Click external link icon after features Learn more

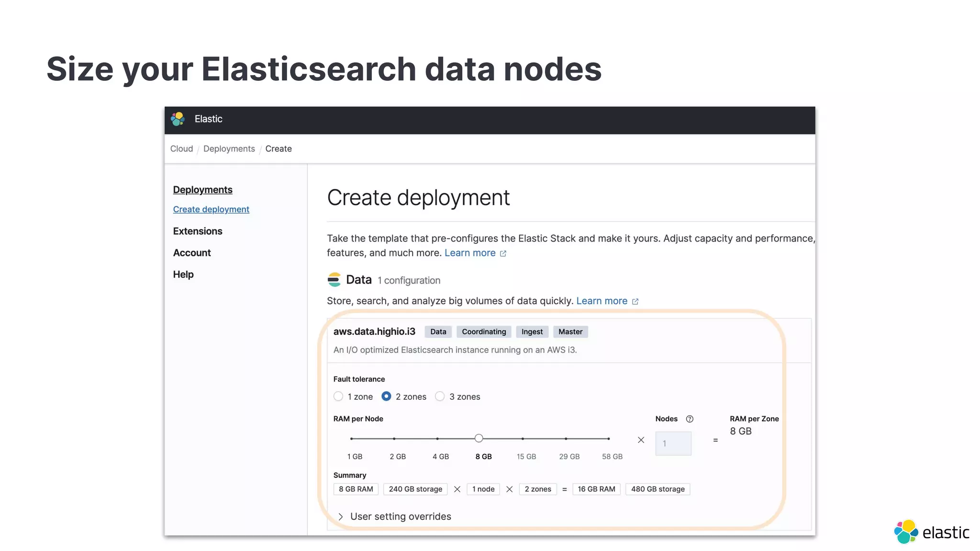pyautogui.click(x=503, y=253)
